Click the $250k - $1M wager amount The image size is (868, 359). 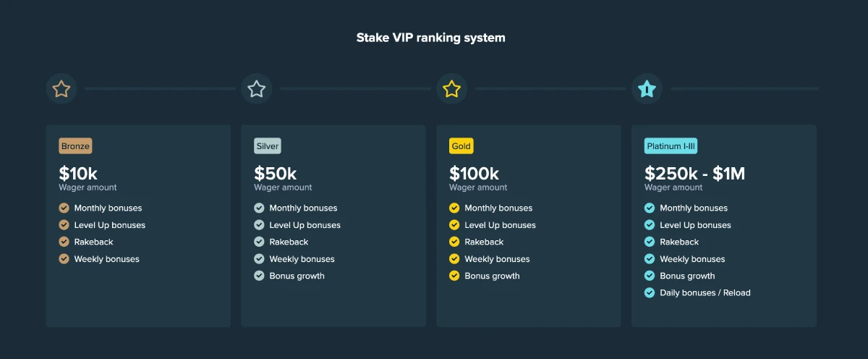point(694,174)
